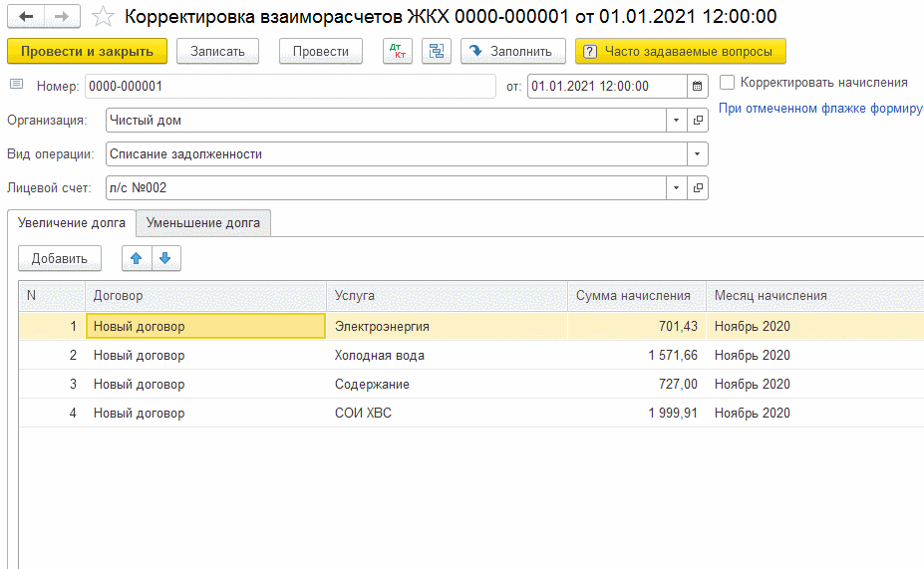The image size is (924, 569).
Task: Click the N column header
Action: (52, 296)
